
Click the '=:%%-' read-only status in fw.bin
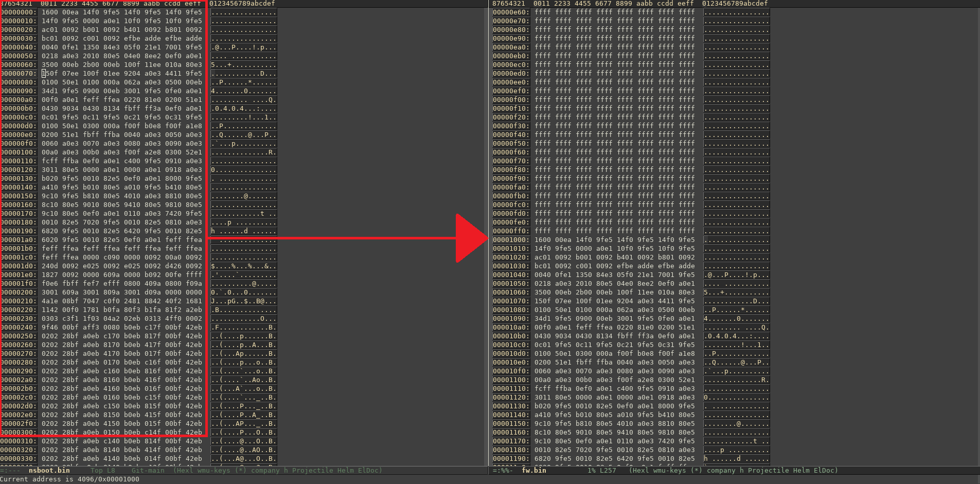tap(503, 470)
